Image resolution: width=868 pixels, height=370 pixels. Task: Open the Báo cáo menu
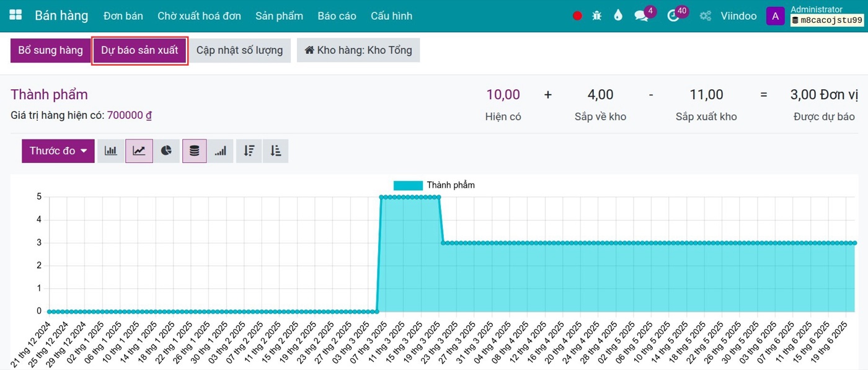pyautogui.click(x=337, y=16)
